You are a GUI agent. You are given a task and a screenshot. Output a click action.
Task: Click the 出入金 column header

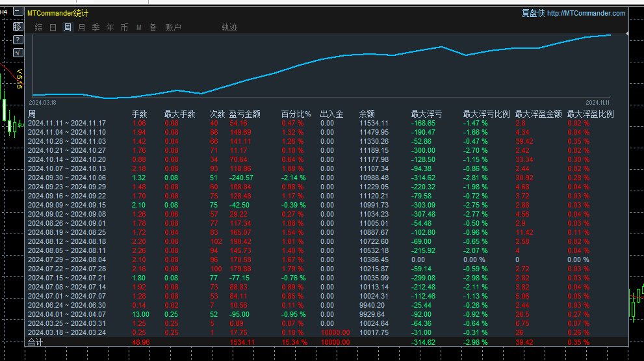pos(332,114)
